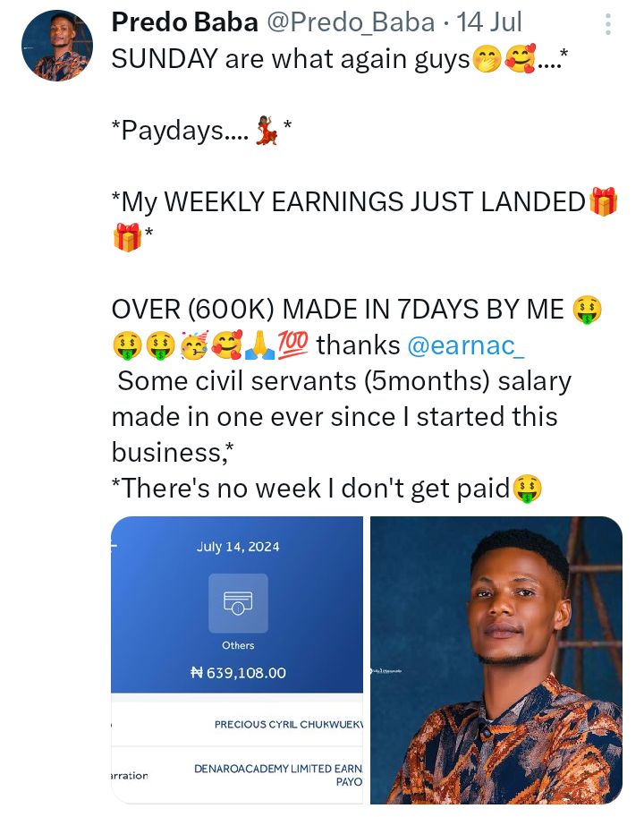The width and height of the screenshot is (644, 817).
Task: Select the Others card icon in receipt
Action: click(238, 603)
